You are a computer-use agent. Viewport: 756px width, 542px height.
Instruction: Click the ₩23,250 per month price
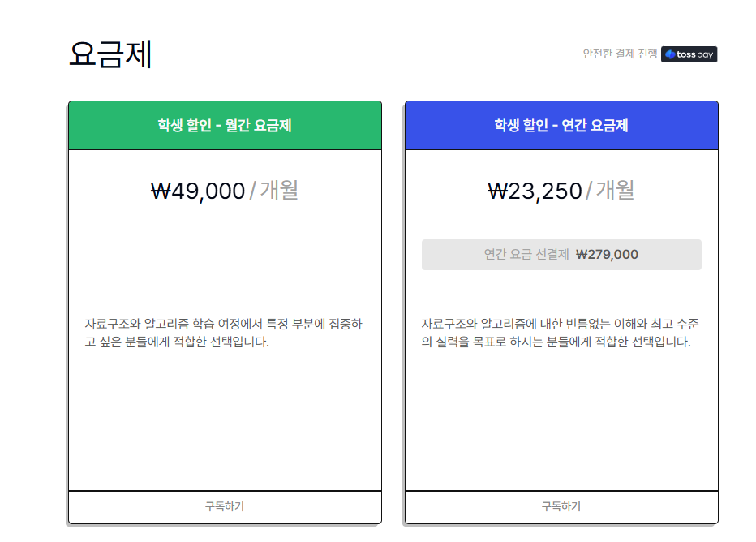point(535,191)
